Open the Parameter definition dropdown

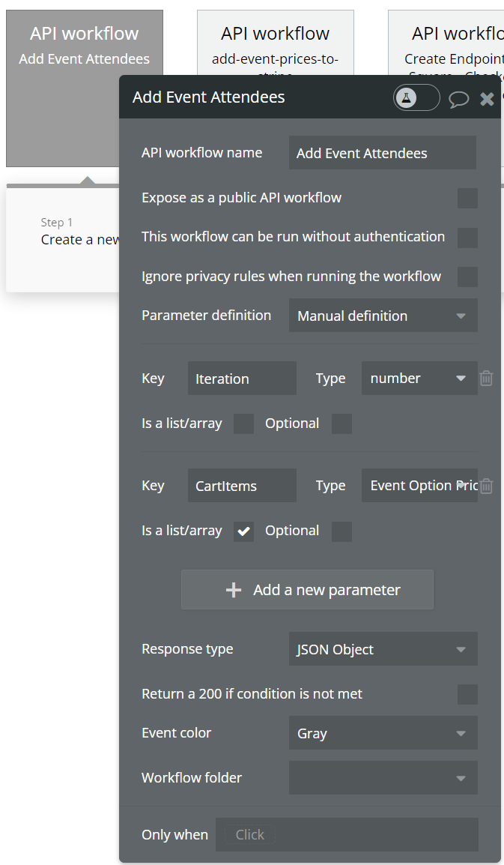pyautogui.click(x=383, y=316)
